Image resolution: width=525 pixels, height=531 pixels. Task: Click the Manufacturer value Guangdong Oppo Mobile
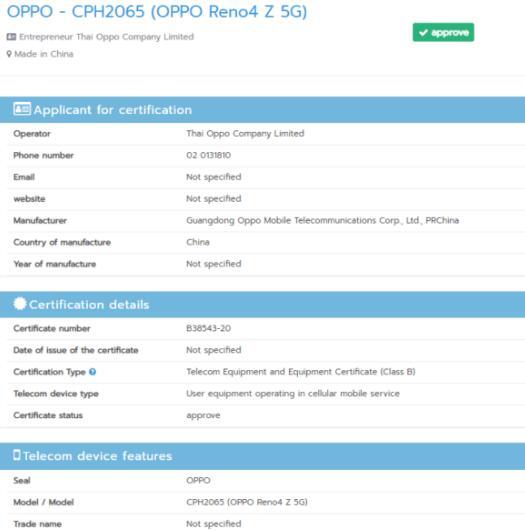pos(322,220)
